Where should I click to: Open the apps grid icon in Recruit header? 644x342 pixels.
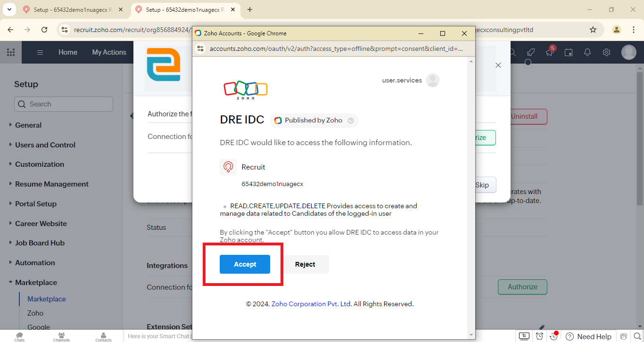click(11, 52)
